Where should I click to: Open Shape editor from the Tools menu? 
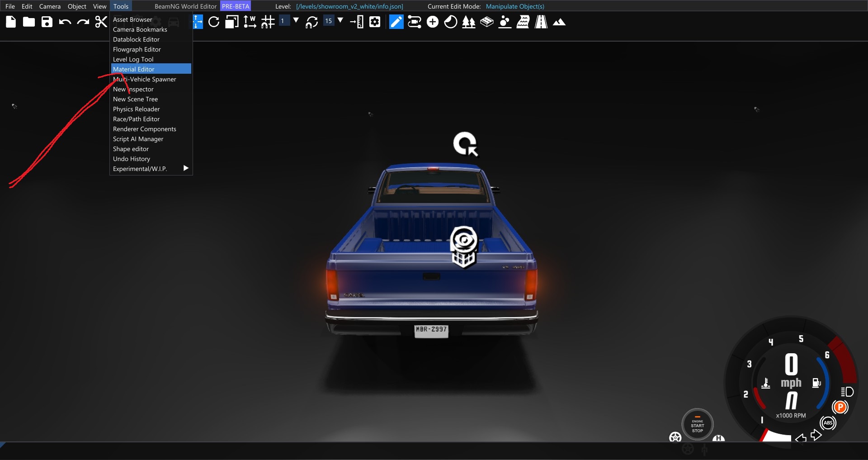click(x=151, y=149)
